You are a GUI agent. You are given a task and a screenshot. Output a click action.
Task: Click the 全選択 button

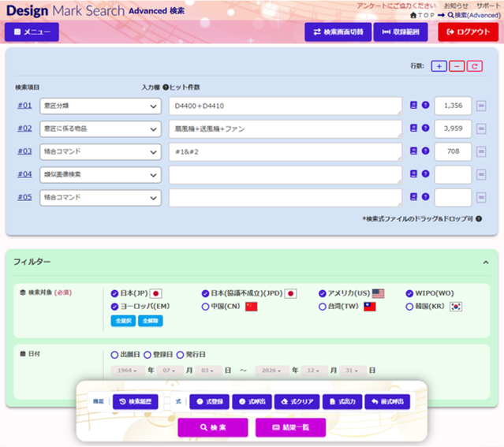click(123, 321)
